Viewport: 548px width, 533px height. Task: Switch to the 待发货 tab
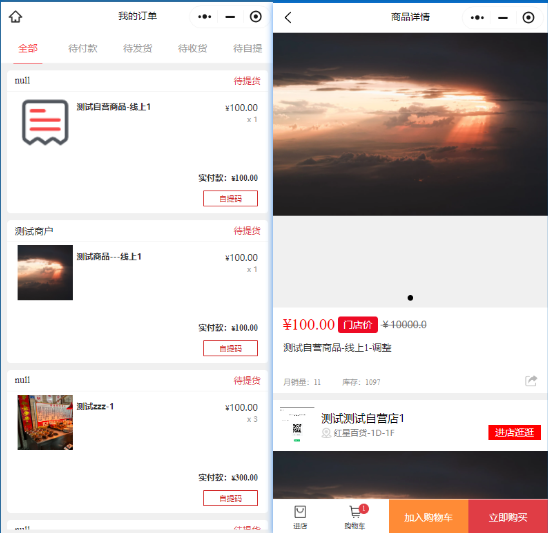(x=137, y=48)
